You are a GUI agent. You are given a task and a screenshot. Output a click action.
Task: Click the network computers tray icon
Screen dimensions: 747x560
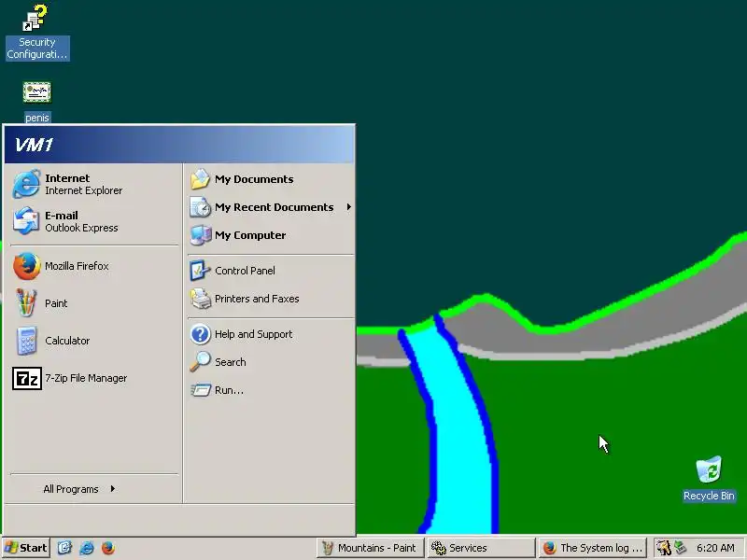681,548
